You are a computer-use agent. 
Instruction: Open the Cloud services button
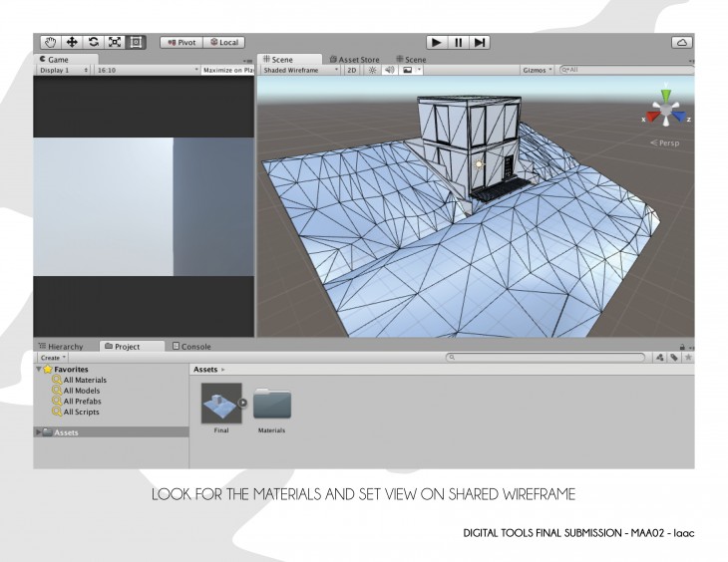click(x=682, y=42)
